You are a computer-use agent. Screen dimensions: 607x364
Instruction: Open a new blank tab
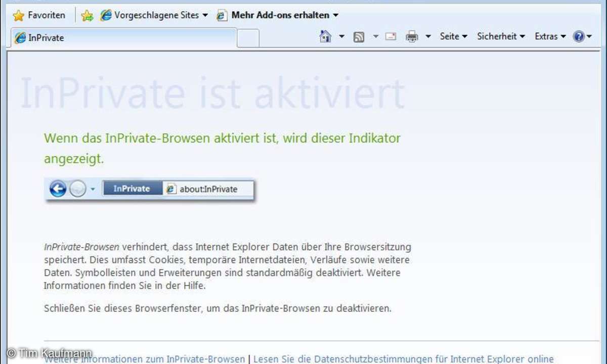(248, 38)
